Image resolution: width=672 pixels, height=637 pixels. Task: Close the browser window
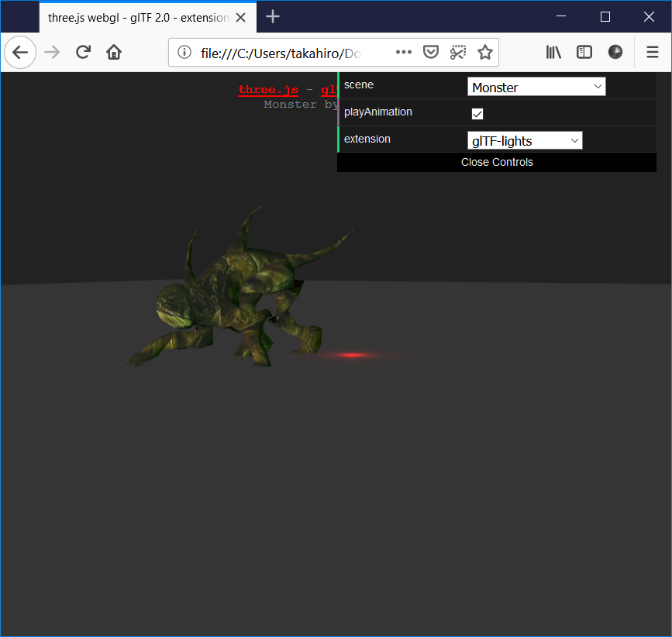pyautogui.click(x=649, y=17)
